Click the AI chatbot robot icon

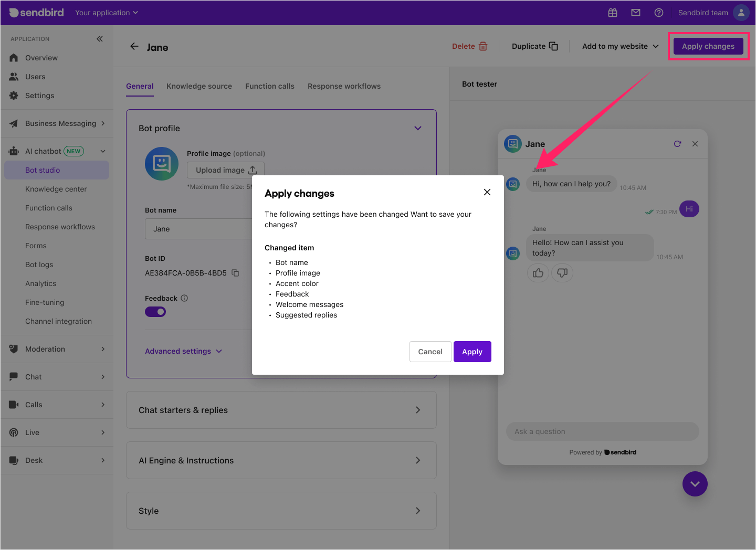pyautogui.click(x=14, y=151)
